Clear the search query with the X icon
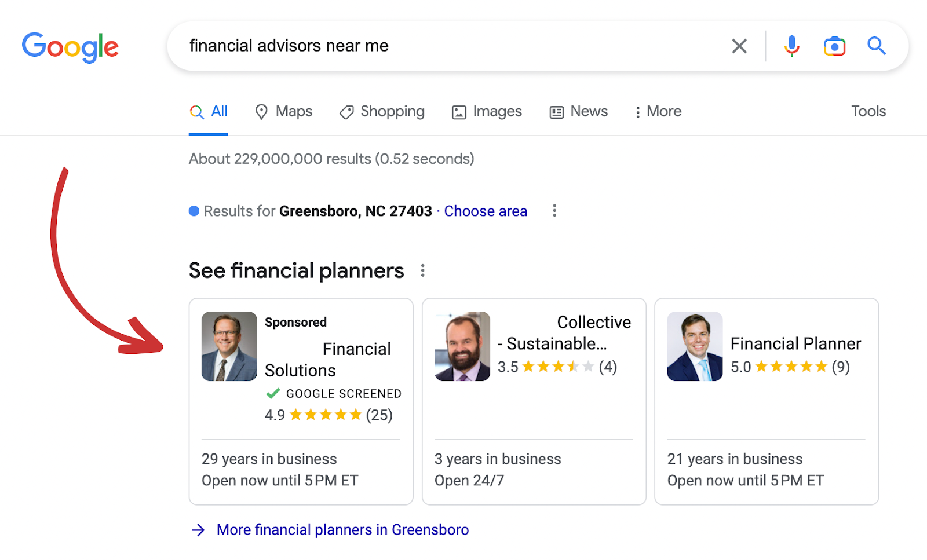 pyautogui.click(x=739, y=46)
